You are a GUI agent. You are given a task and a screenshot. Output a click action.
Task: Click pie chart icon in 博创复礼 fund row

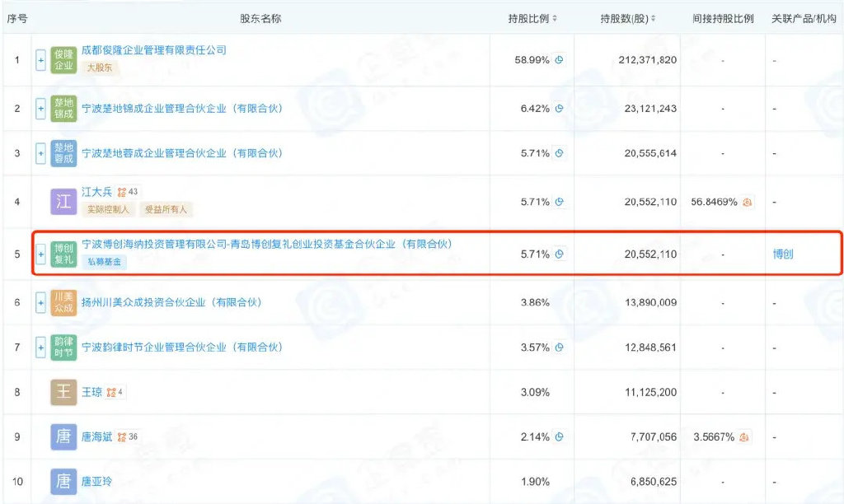[x=560, y=254]
